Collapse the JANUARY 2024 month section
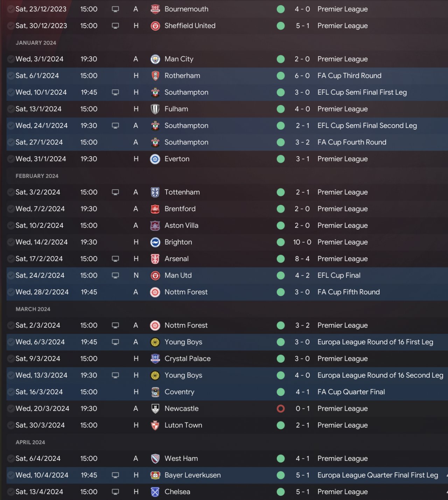Viewport: 448px width, 500px height. (36, 43)
